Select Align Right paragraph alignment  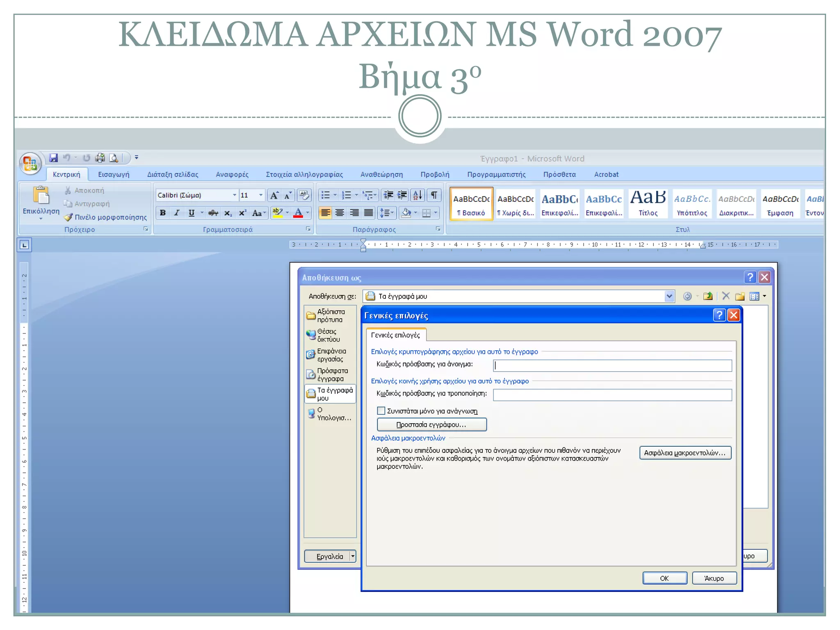(354, 213)
